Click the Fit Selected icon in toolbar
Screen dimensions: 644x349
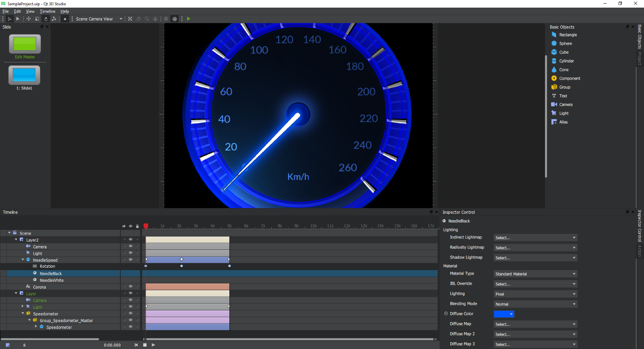pyautogui.click(x=130, y=19)
